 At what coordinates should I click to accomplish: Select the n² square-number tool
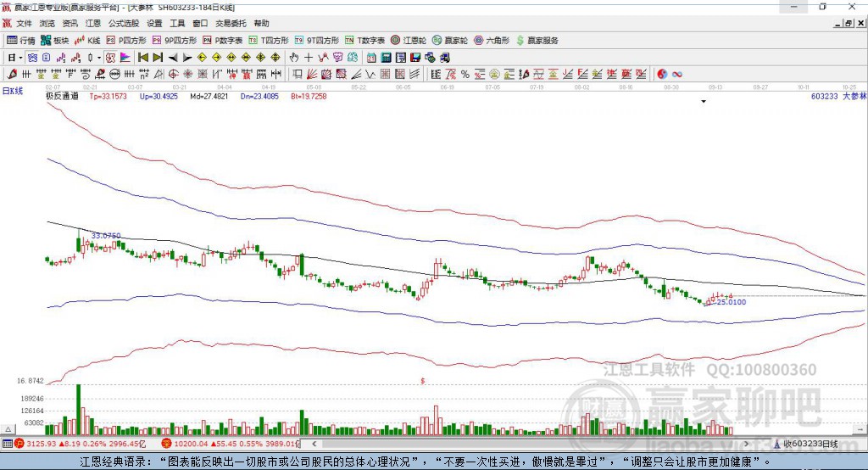pos(144,74)
